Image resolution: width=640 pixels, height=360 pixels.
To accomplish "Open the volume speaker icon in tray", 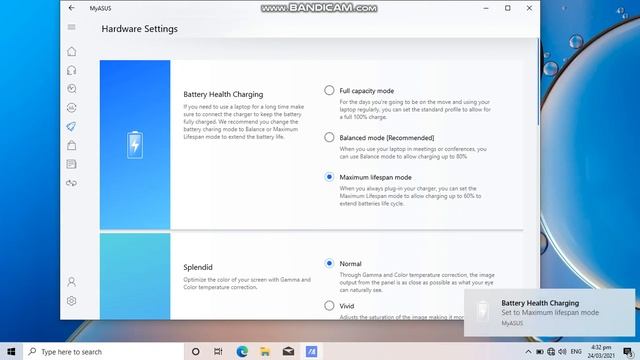I will click(x=562, y=351).
